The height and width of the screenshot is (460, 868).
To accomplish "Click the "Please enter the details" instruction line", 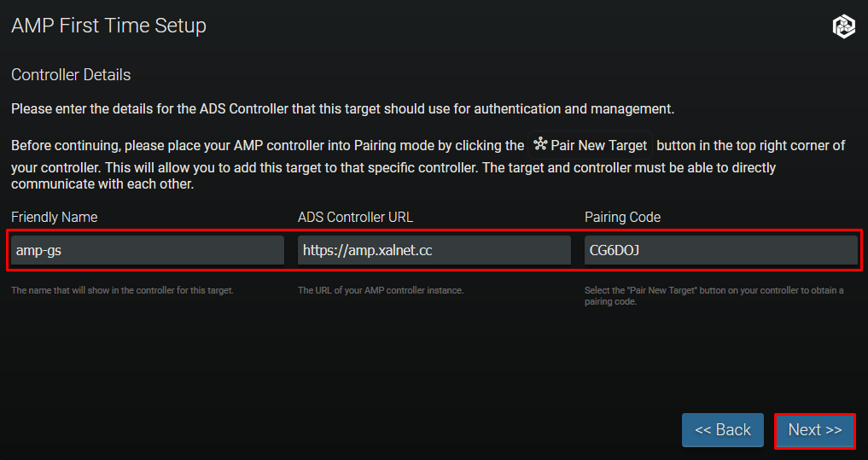I will click(x=342, y=109).
